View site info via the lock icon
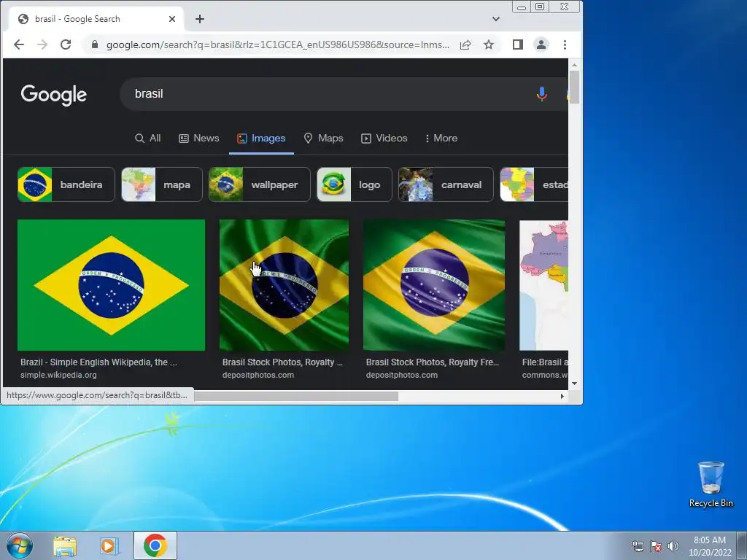The height and width of the screenshot is (560, 747). pyautogui.click(x=95, y=44)
